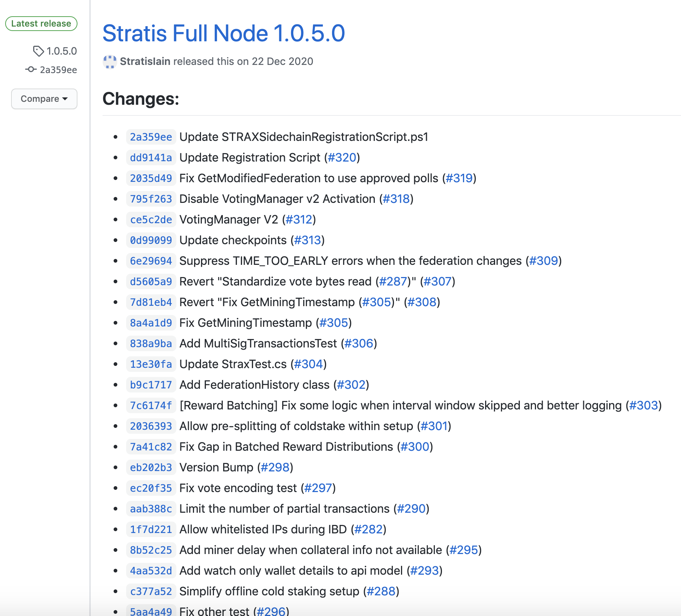Image resolution: width=681 pixels, height=616 pixels.
Task: Open pull request #309
Action: tap(543, 261)
